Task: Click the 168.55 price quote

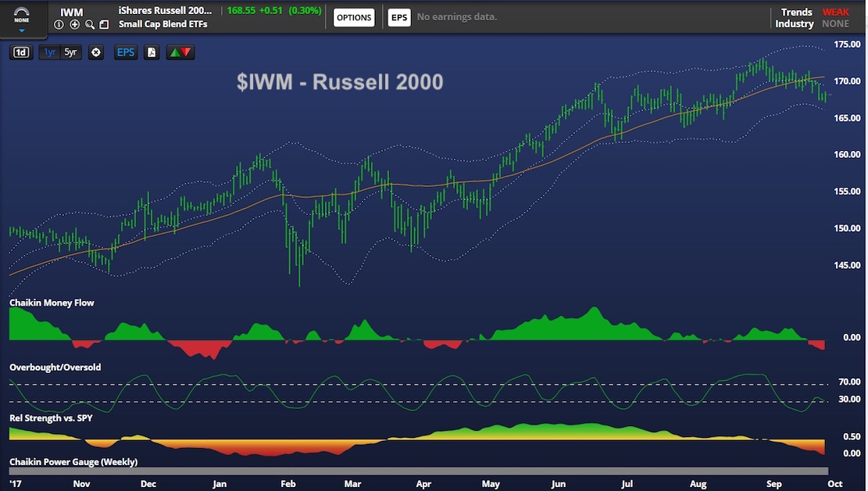Action: click(x=241, y=10)
